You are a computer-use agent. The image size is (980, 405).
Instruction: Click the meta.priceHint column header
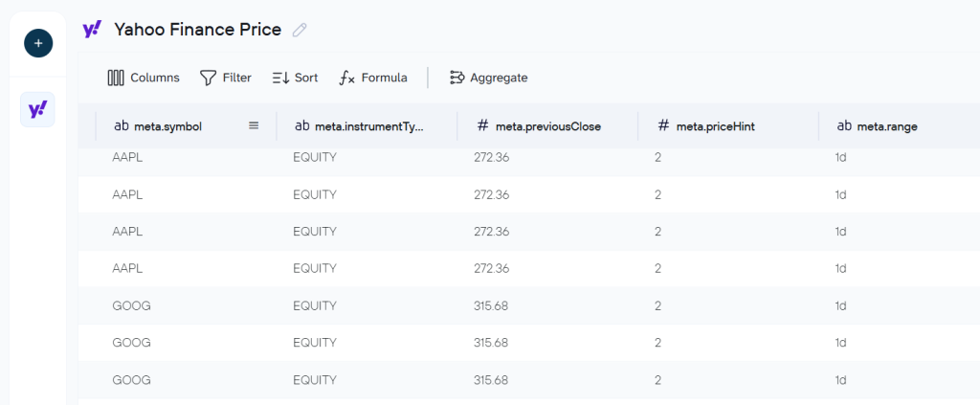[x=728, y=125]
